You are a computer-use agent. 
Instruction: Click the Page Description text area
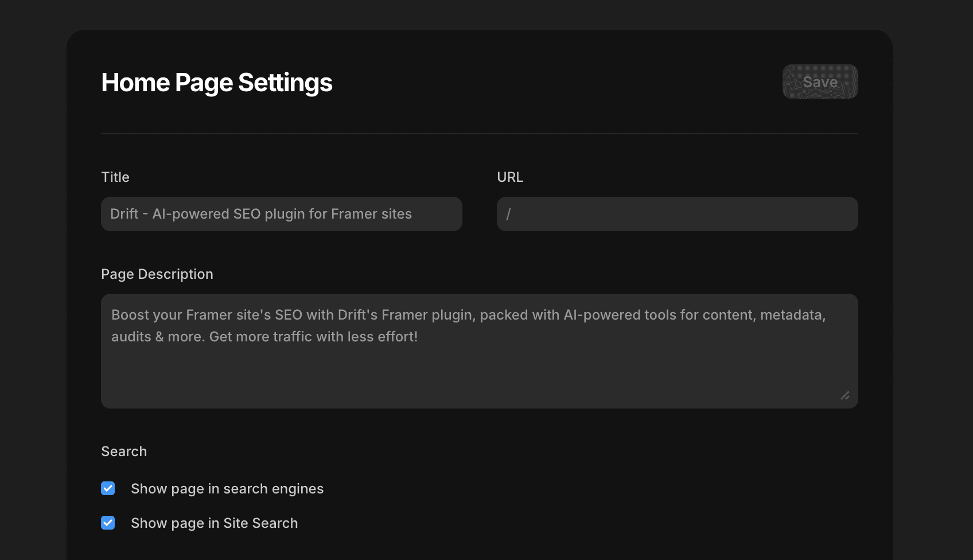click(478, 351)
